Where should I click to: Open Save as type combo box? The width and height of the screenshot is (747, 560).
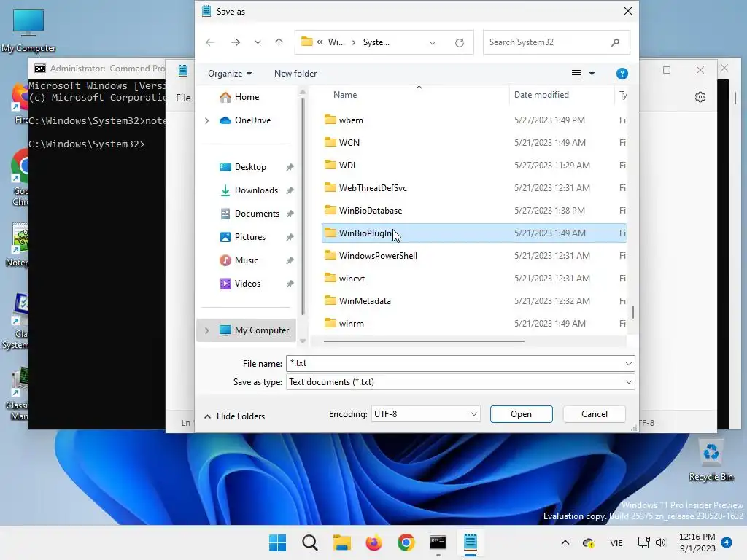pyautogui.click(x=460, y=382)
